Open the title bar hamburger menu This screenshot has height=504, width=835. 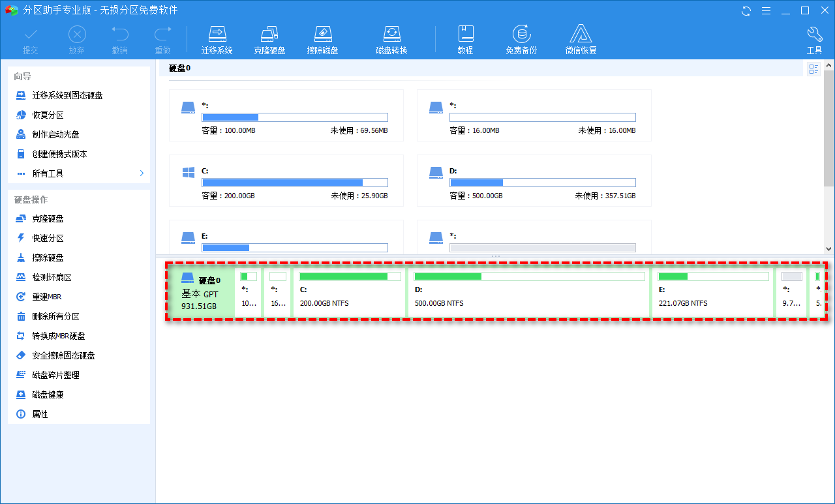(767, 10)
